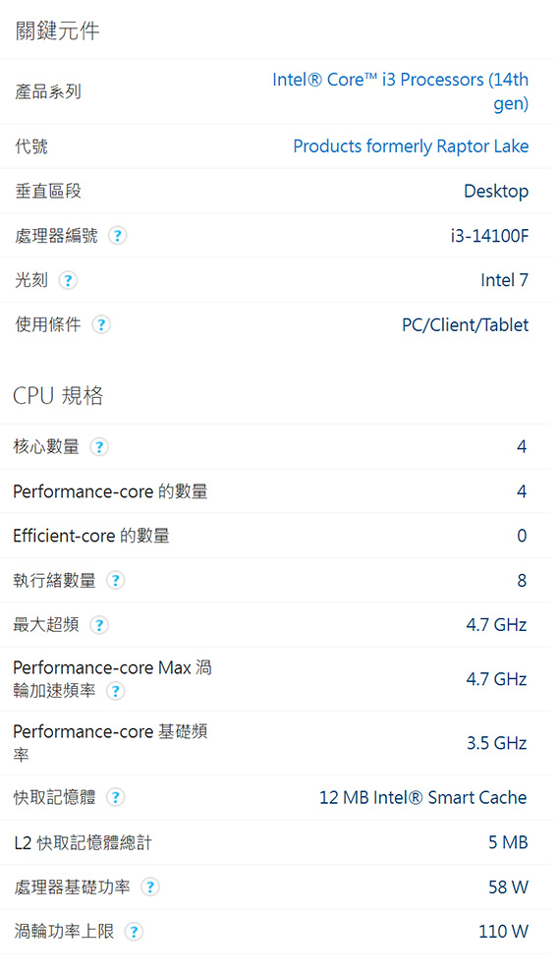Click help icon next to 處理器編號
This screenshot has width=560, height=975.
118,236
